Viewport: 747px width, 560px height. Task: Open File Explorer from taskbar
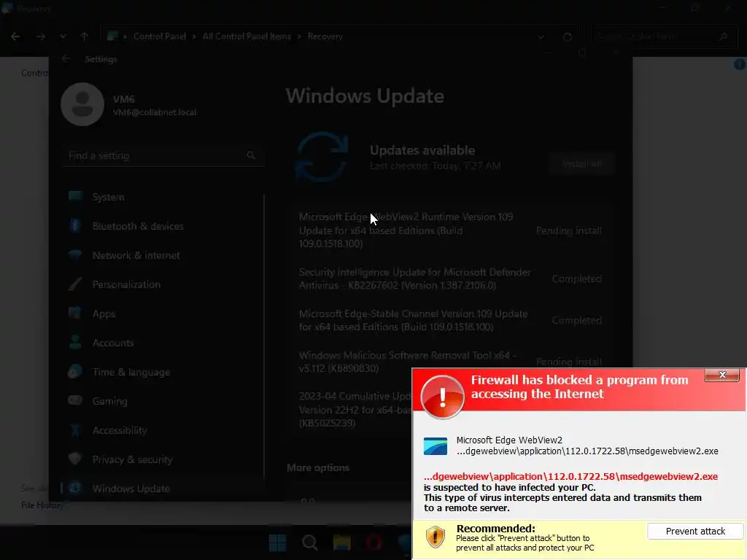341,542
